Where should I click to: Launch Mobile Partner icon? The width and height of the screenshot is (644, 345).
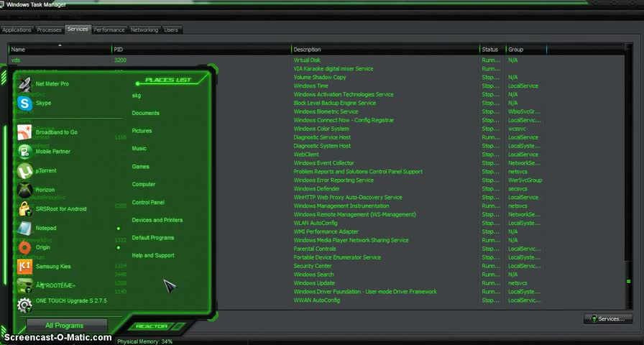(x=24, y=152)
